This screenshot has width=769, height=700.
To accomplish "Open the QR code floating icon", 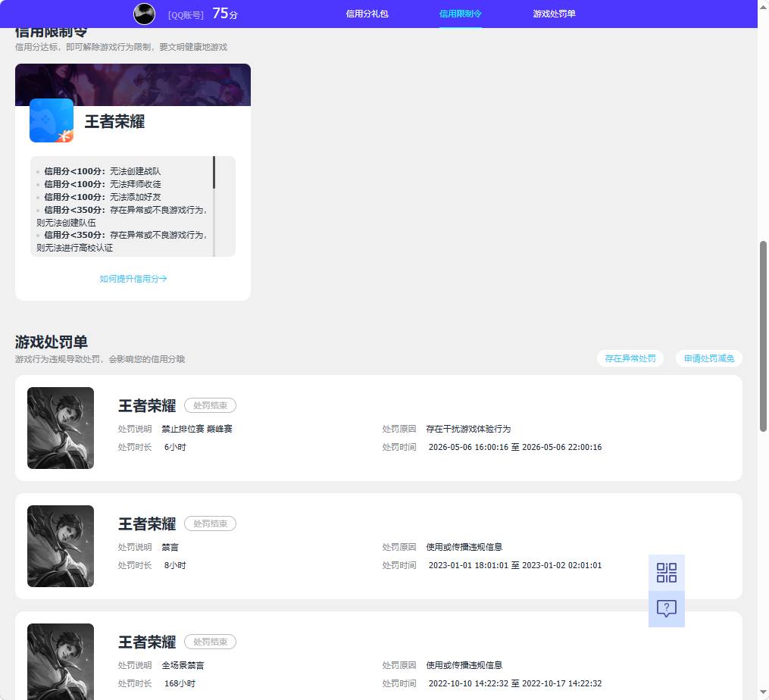I will coord(667,573).
